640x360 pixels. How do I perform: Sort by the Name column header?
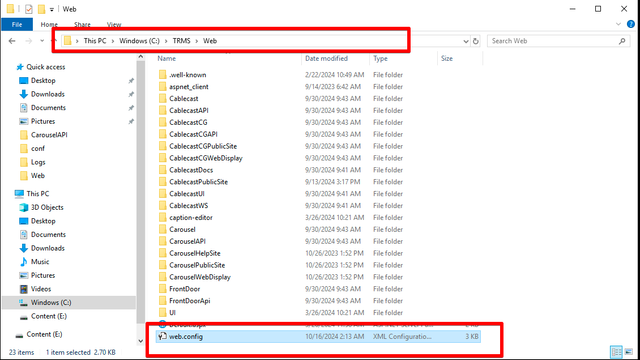point(167,58)
